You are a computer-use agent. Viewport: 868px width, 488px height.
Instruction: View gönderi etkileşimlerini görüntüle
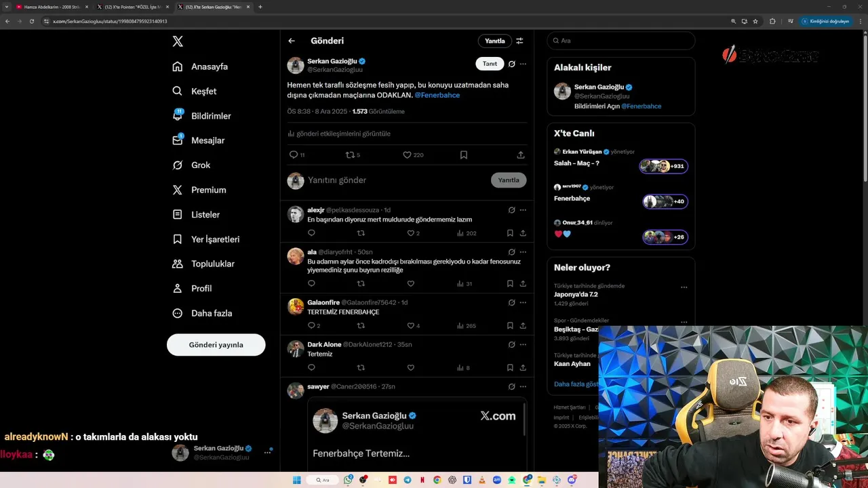(339, 134)
